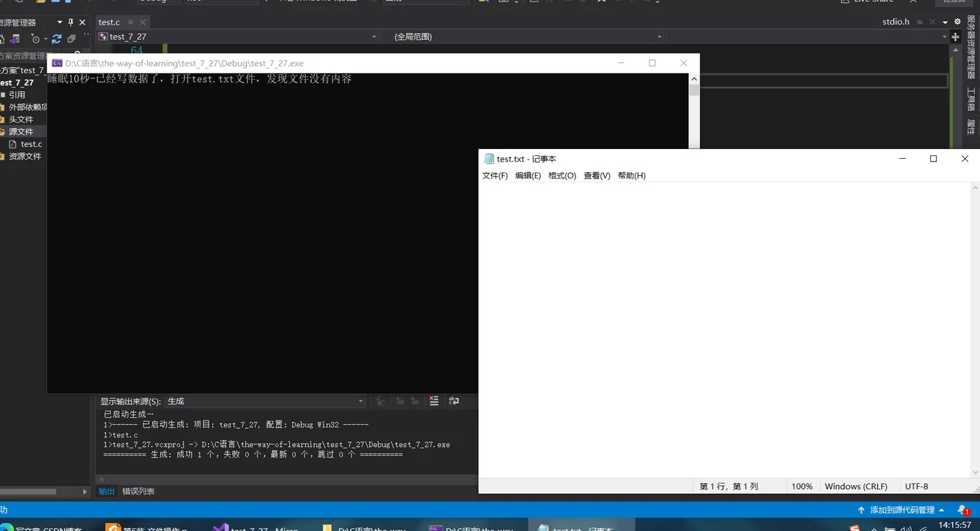Click the go to previous message icon
The width and height of the screenshot is (980, 531).
tap(400, 401)
